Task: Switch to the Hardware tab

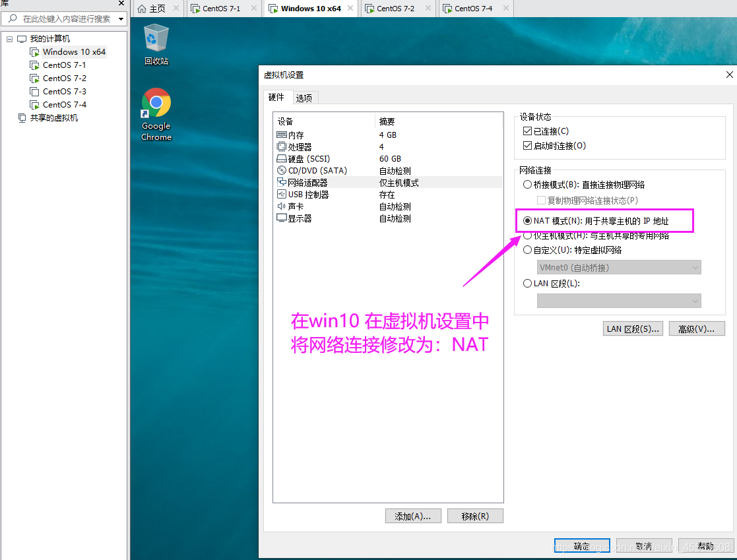Action: pos(276,97)
